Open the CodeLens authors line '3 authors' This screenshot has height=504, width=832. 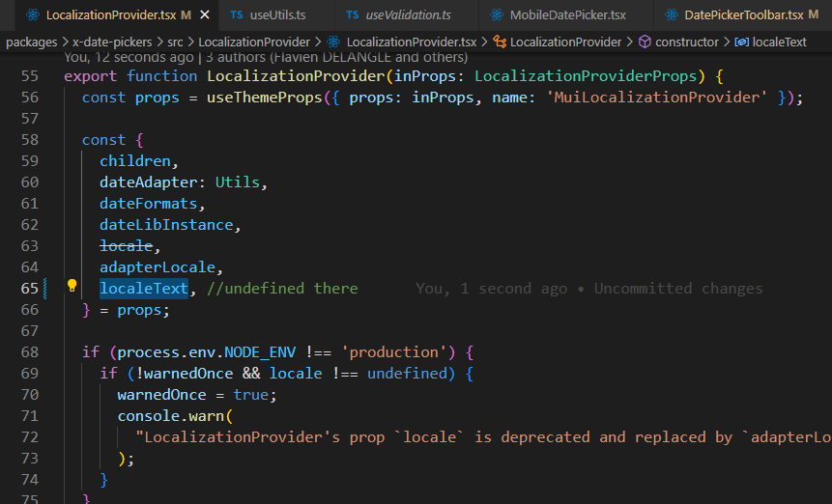pyautogui.click(x=336, y=57)
